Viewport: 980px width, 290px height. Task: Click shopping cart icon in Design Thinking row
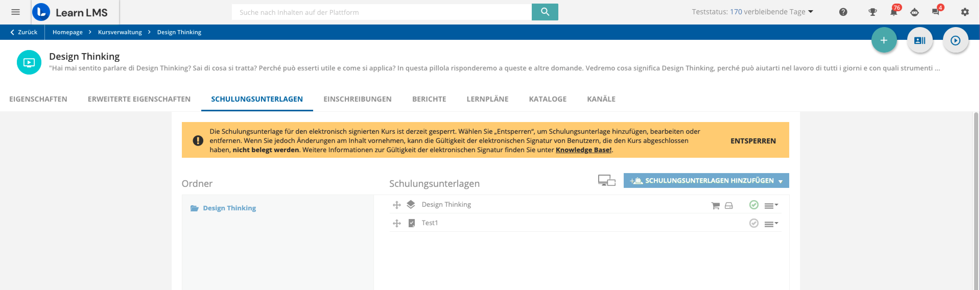(715, 206)
